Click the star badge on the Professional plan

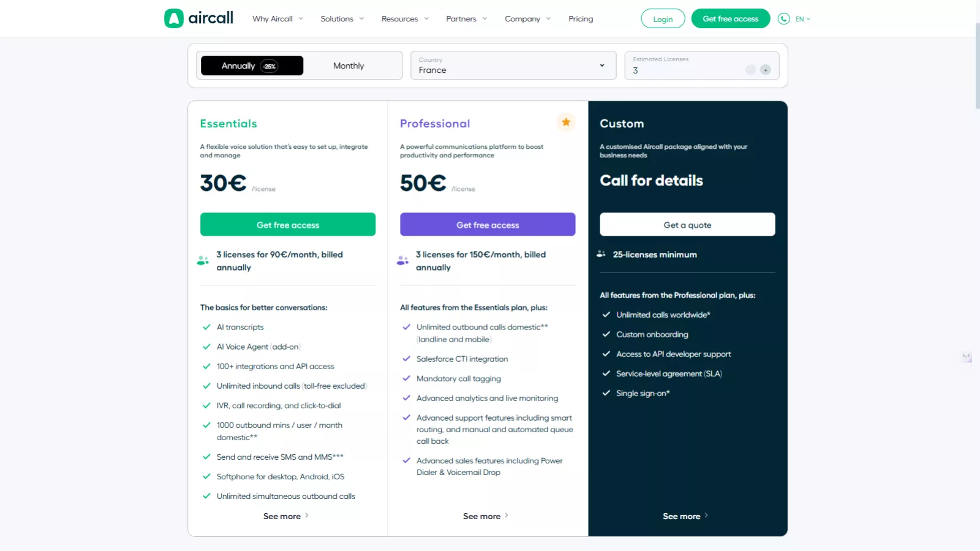pos(565,122)
